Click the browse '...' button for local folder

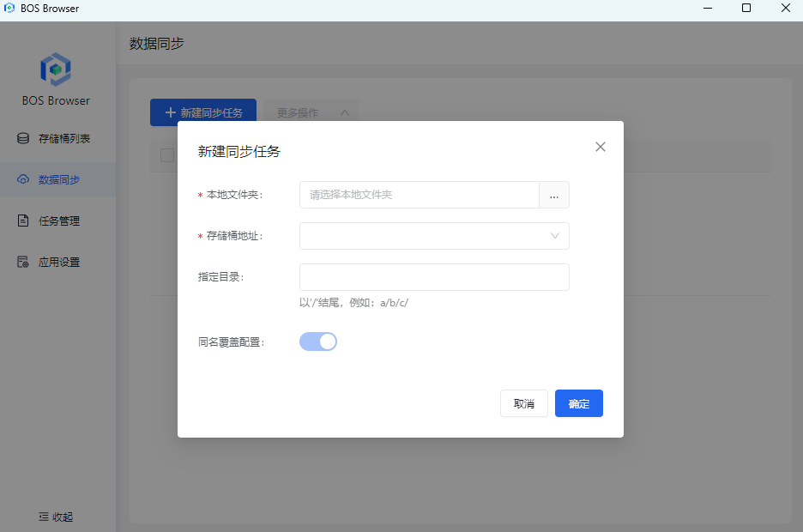coord(554,195)
